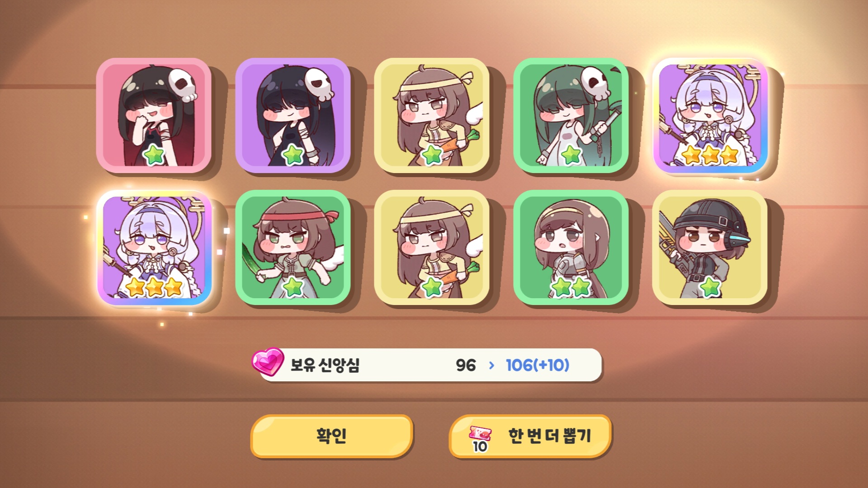Viewport: 868px width, 488px height.
Task: Select the two-star armored brown-haired girl card
Action: coord(571,248)
